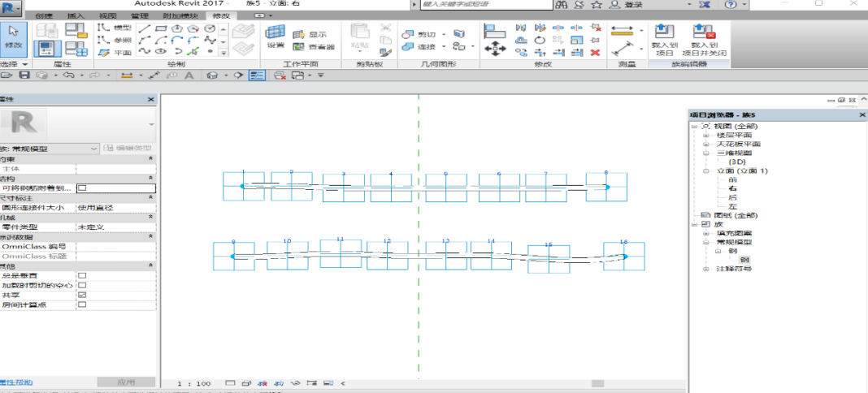Switch to the 创建 ribbon tab
868x393 pixels.
click(44, 16)
